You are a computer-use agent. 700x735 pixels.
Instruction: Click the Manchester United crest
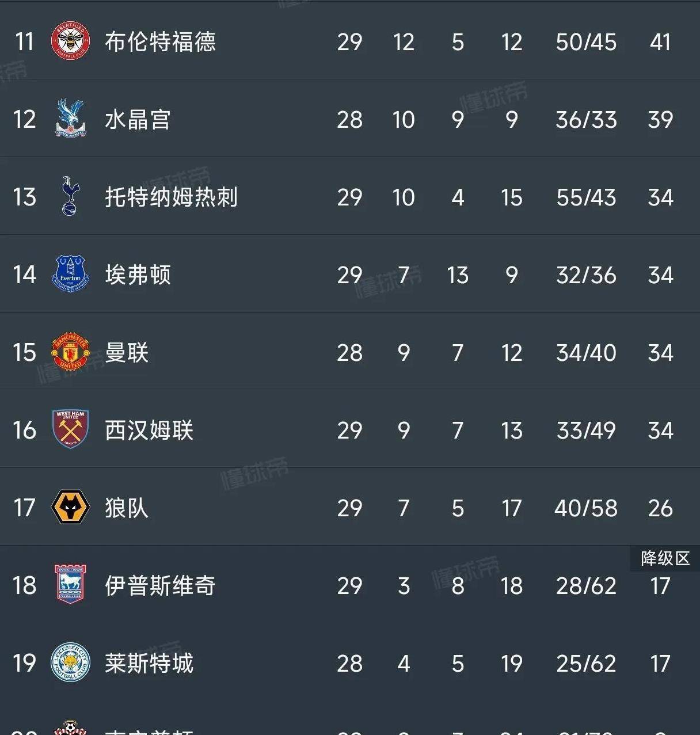coord(70,352)
